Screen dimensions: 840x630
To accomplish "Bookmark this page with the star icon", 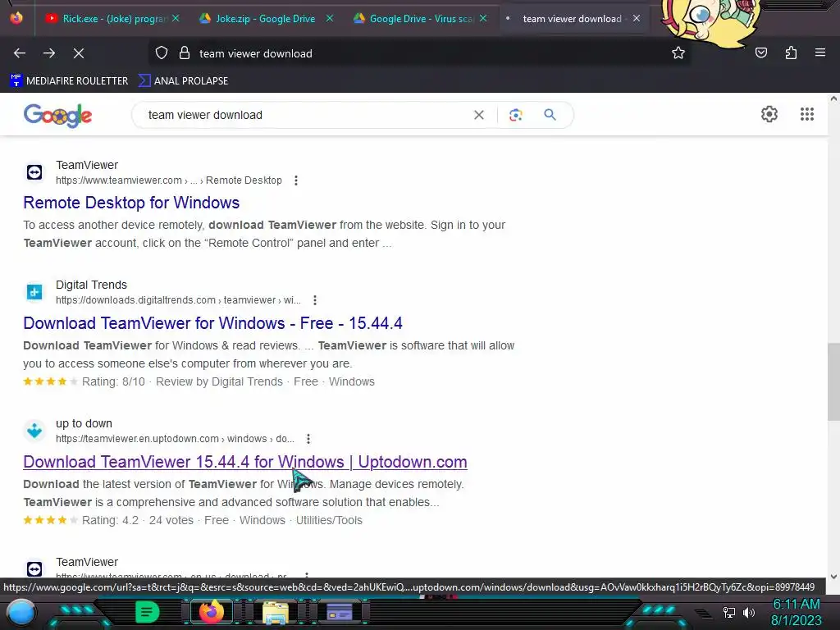I will [678, 53].
